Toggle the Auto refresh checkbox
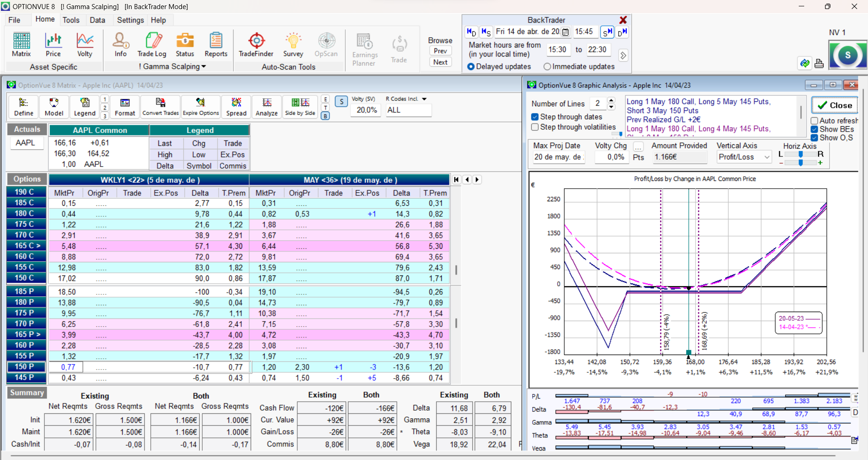The height and width of the screenshot is (460, 868). pyautogui.click(x=814, y=121)
